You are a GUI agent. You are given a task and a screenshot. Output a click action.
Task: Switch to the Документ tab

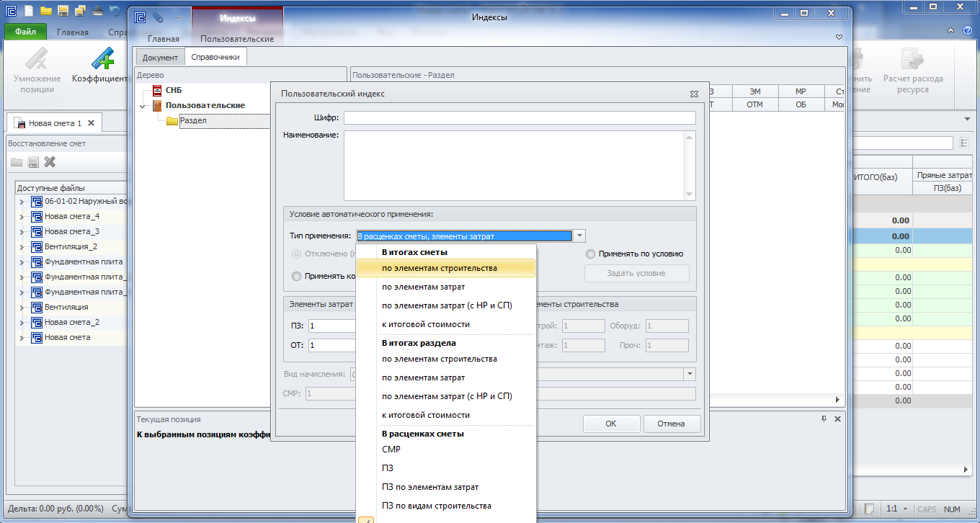click(x=160, y=57)
